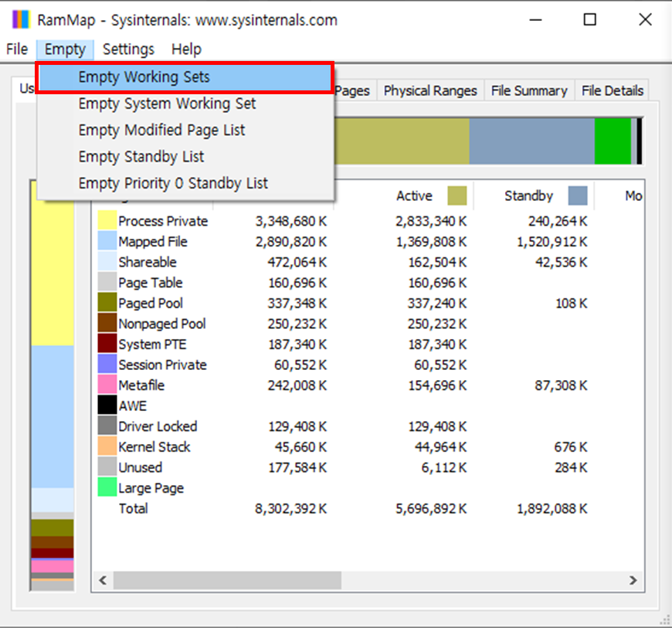Image resolution: width=672 pixels, height=628 pixels.
Task: Click the Large Page green swatch
Action: [x=107, y=488]
